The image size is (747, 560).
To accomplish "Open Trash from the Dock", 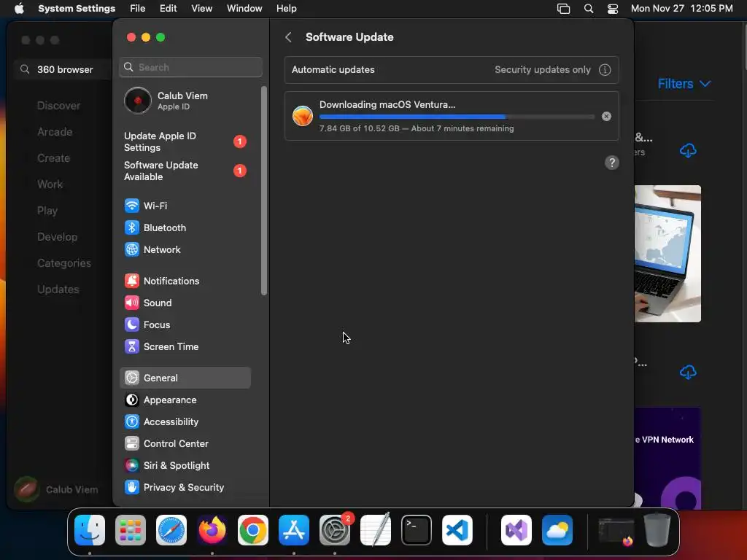I will click(x=657, y=530).
